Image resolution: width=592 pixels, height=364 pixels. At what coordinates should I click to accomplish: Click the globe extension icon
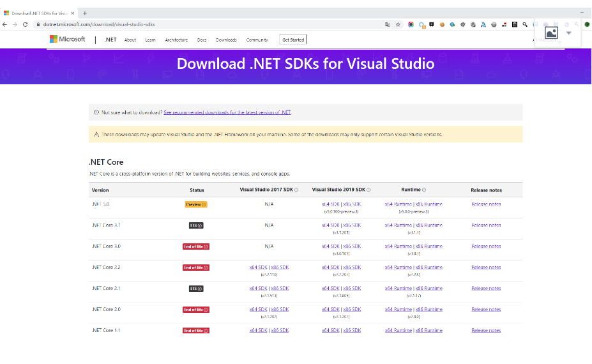(x=452, y=24)
